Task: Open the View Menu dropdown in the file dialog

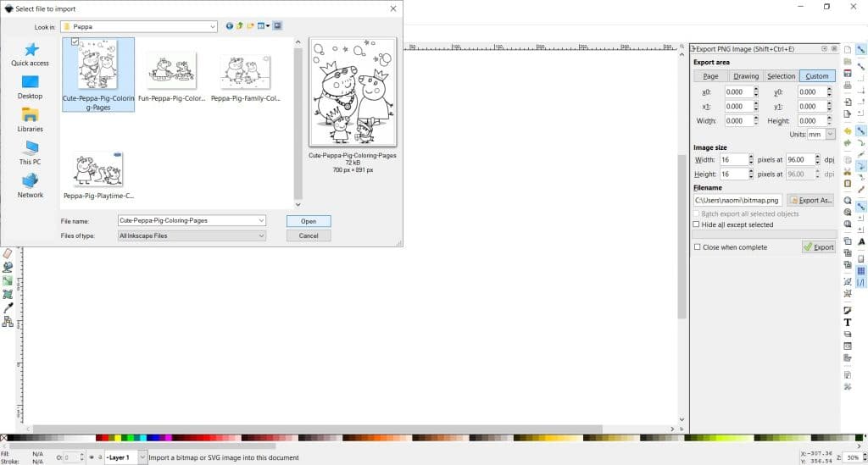Action: 263,26
